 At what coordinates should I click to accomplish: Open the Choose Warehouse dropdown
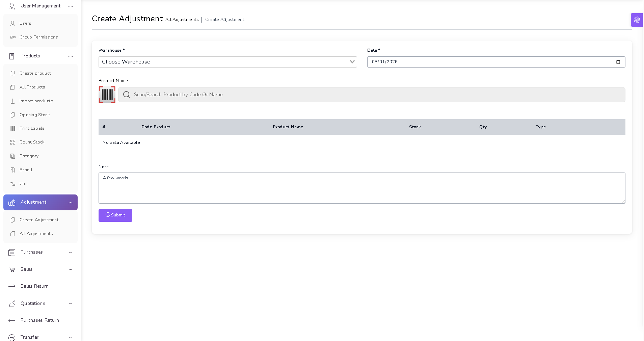coord(227,62)
